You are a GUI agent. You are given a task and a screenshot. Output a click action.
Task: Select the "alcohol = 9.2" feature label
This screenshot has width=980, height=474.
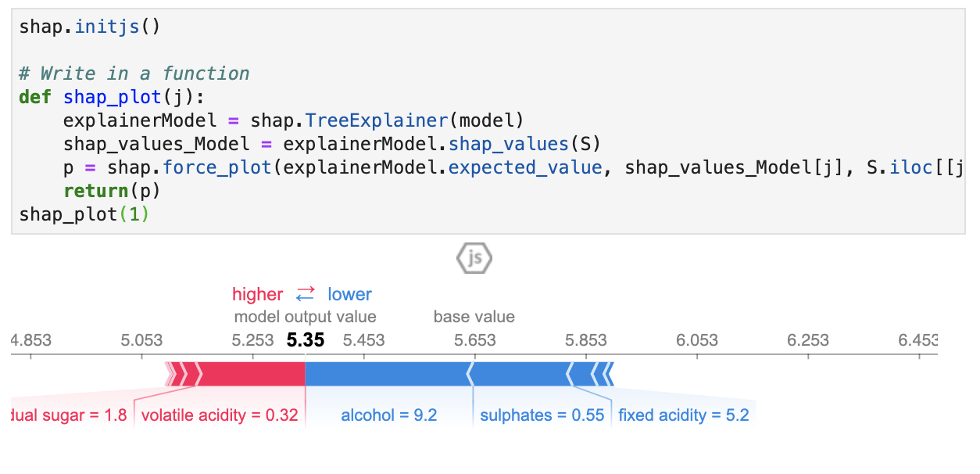coord(388,415)
